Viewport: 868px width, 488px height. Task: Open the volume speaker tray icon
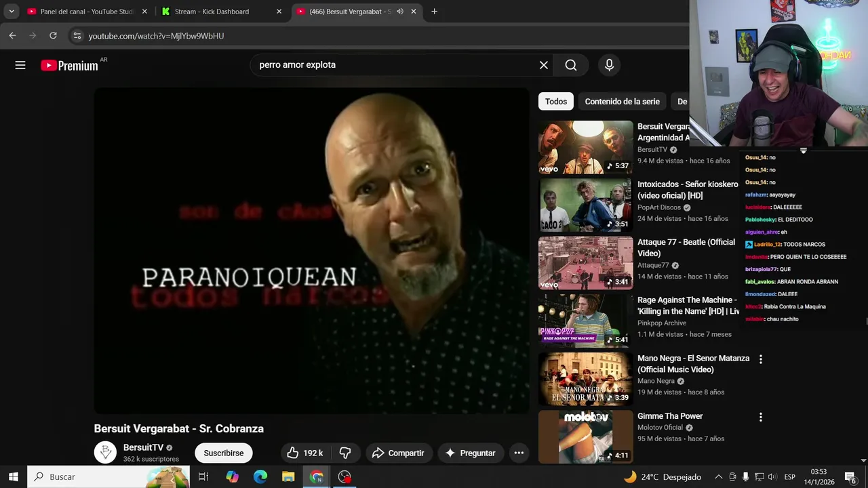pyautogui.click(x=772, y=476)
